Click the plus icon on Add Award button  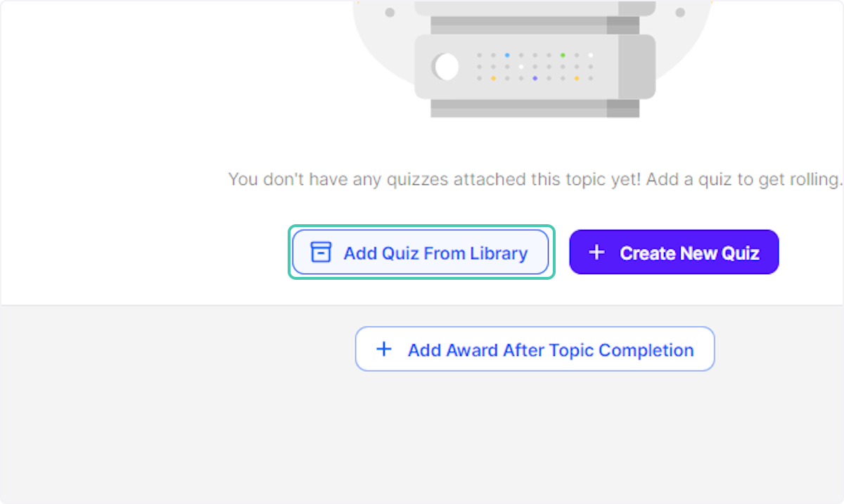(383, 348)
